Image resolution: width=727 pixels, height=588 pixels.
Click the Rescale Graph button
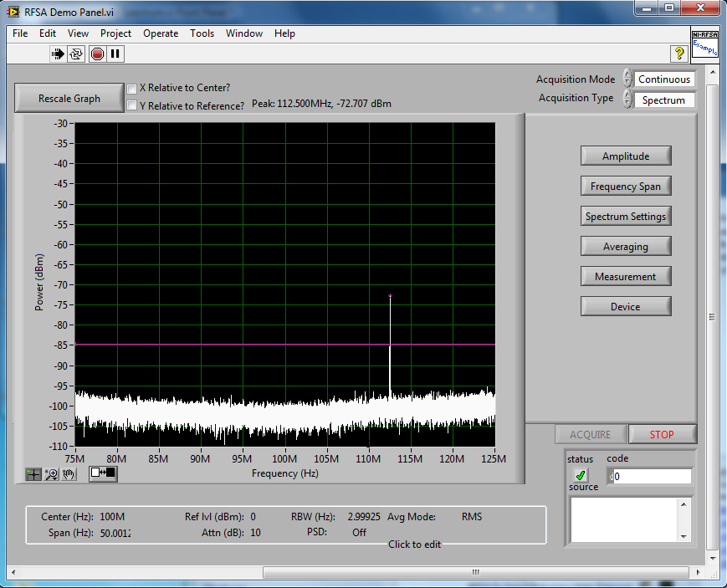(x=69, y=99)
